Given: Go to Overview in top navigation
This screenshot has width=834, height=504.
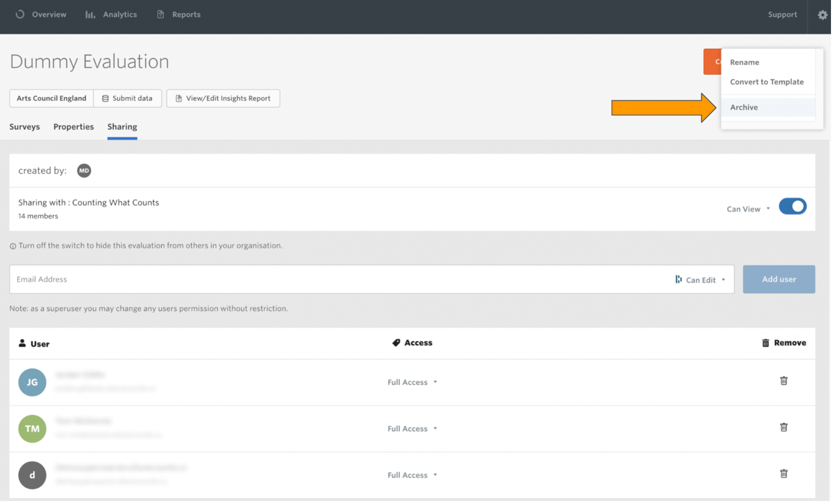Looking at the screenshot, I should [x=42, y=15].
